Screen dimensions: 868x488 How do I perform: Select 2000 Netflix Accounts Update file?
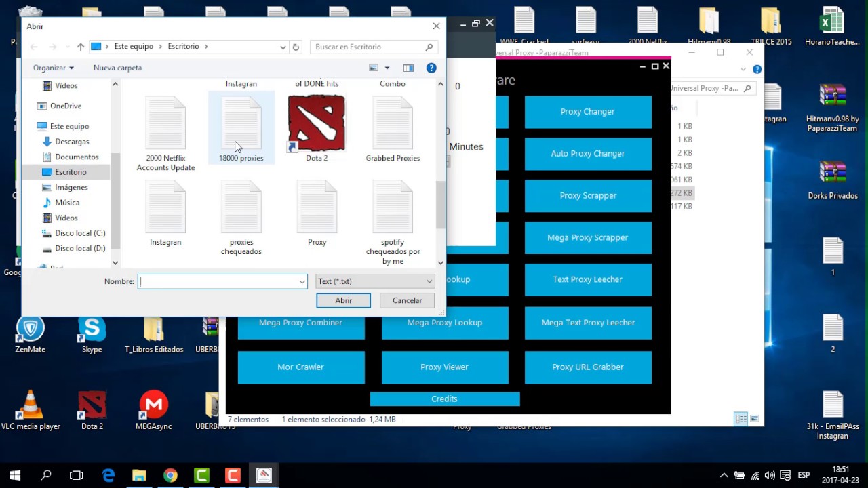click(x=165, y=134)
